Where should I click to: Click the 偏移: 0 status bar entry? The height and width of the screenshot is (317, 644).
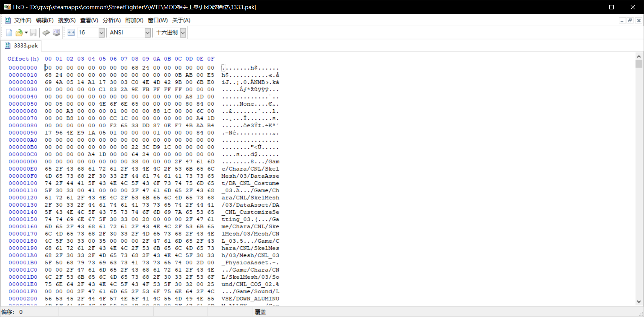tap(12, 312)
